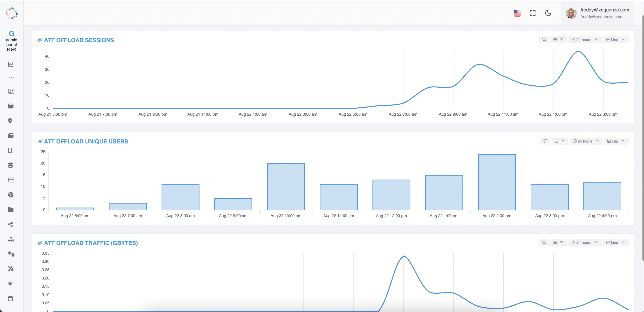Click the mobile device sidebar icon
Viewport: 644px width, 312px height.
click(10, 150)
